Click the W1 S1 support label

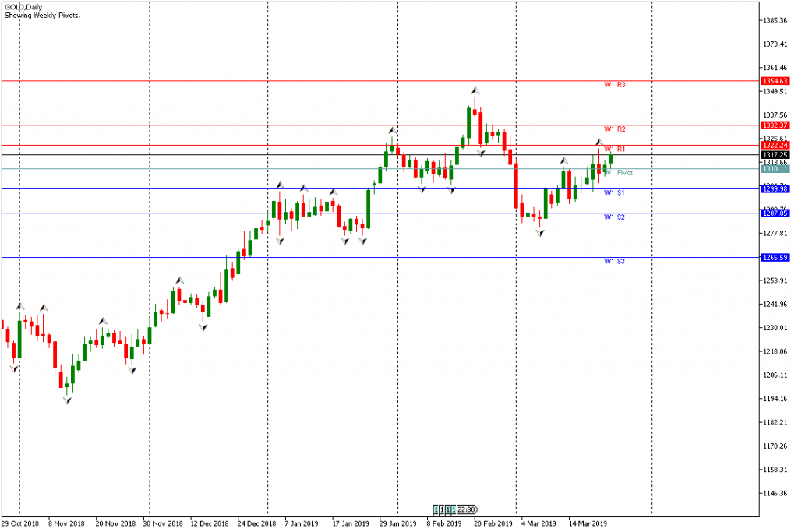[x=615, y=192]
